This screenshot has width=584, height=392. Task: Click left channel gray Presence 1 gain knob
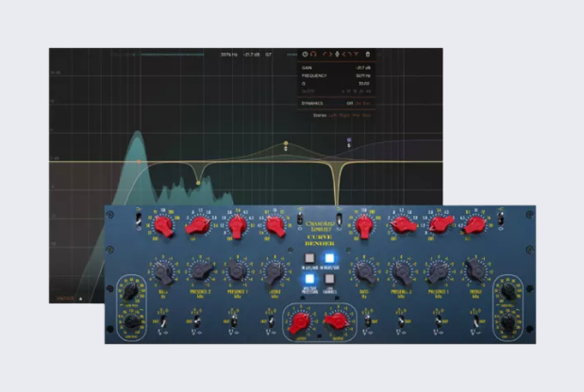click(237, 270)
